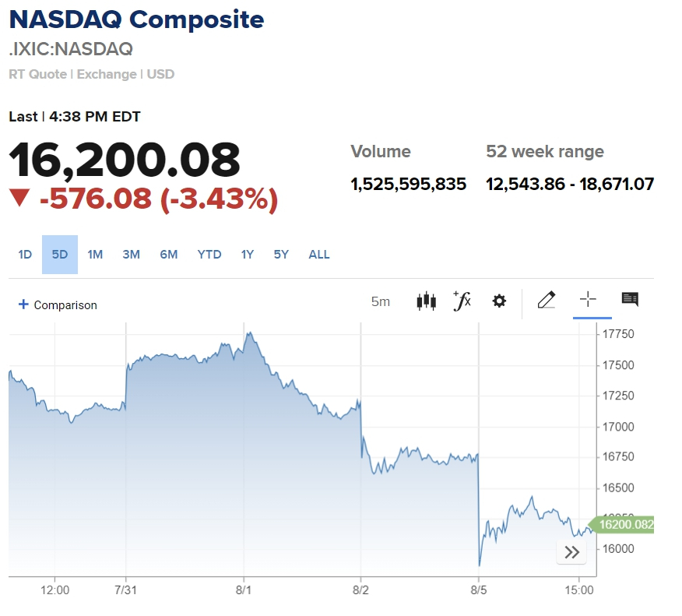This screenshot has width=682, height=616.
Task: Click the plus icon beside Comparison
Action: click(23, 304)
